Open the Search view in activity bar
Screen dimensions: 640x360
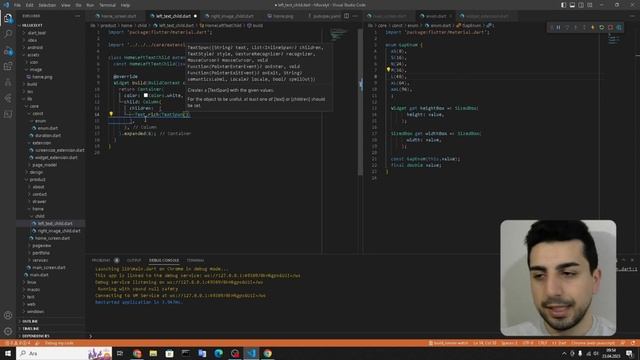coord(8,34)
